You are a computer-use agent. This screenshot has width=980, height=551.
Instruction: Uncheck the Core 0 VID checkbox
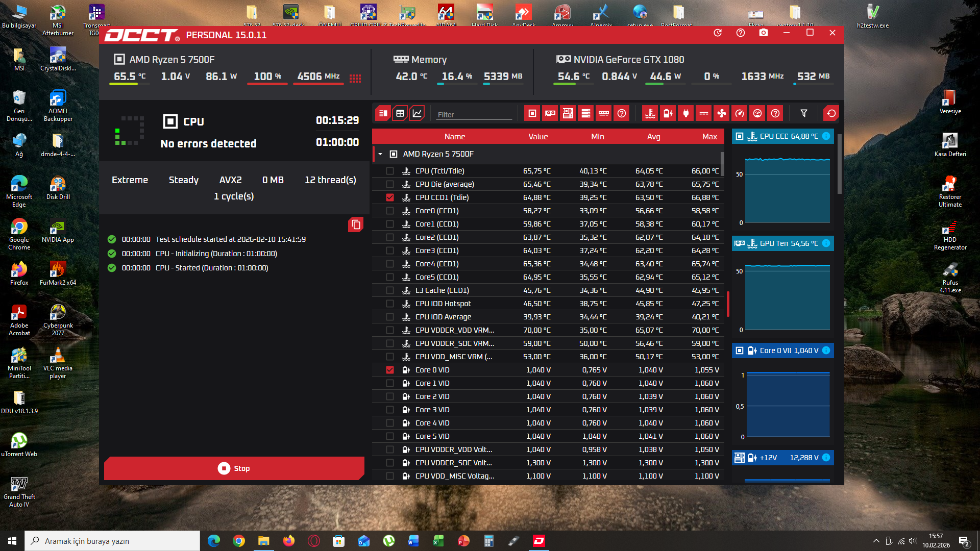click(390, 370)
